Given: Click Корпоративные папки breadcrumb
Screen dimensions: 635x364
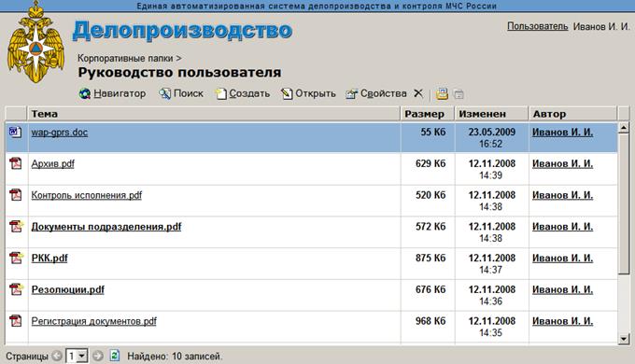Looking at the screenshot, I should (125, 58).
